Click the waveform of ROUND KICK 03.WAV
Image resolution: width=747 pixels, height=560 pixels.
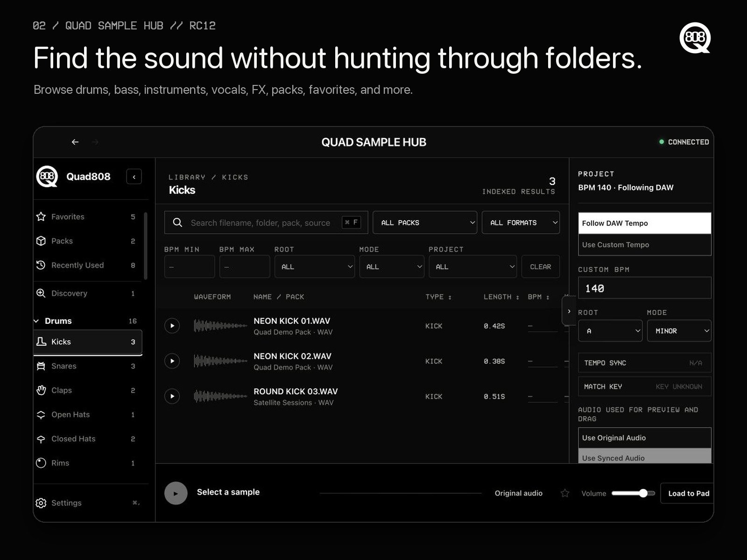(x=220, y=396)
